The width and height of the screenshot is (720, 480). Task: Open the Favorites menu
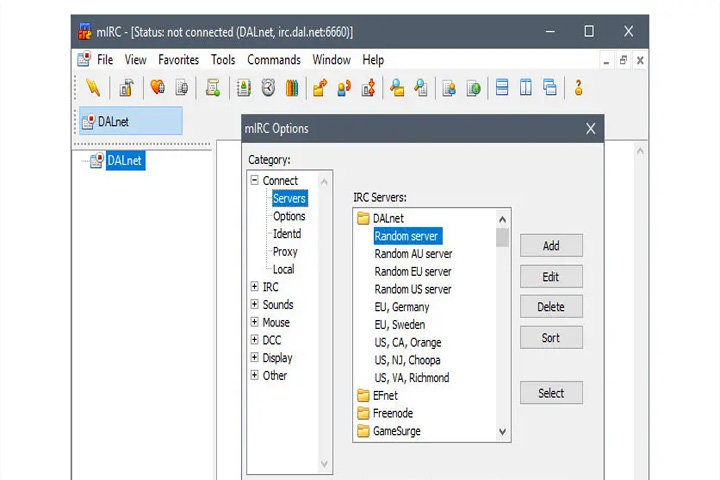click(178, 60)
